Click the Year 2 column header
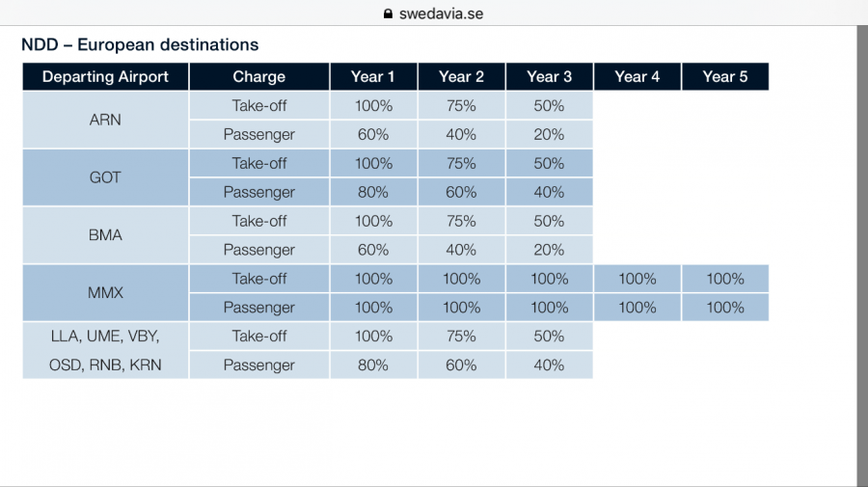 pyautogui.click(x=461, y=76)
